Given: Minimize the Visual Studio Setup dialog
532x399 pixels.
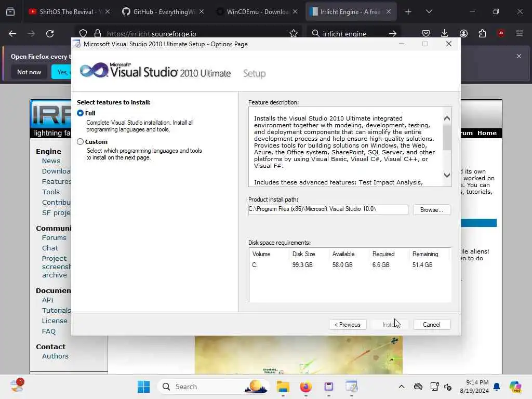Looking at the screenshot, I should point(402,44).
